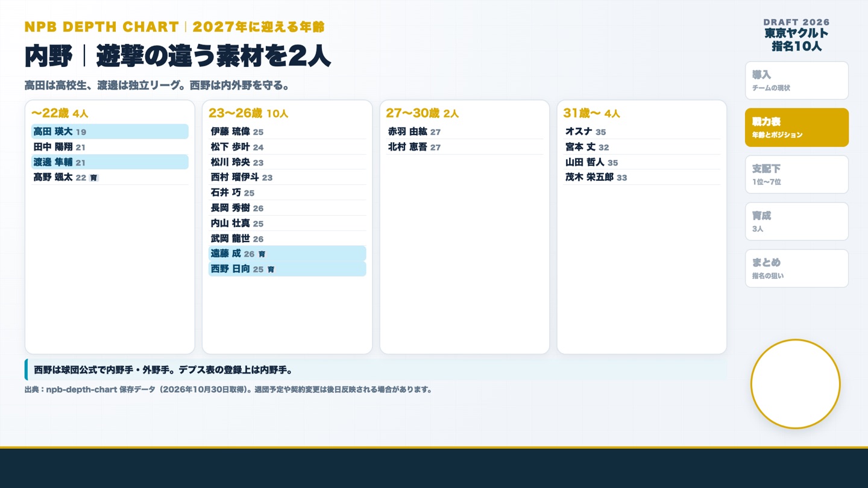Click player 石井 巧 25

[287, 193]
